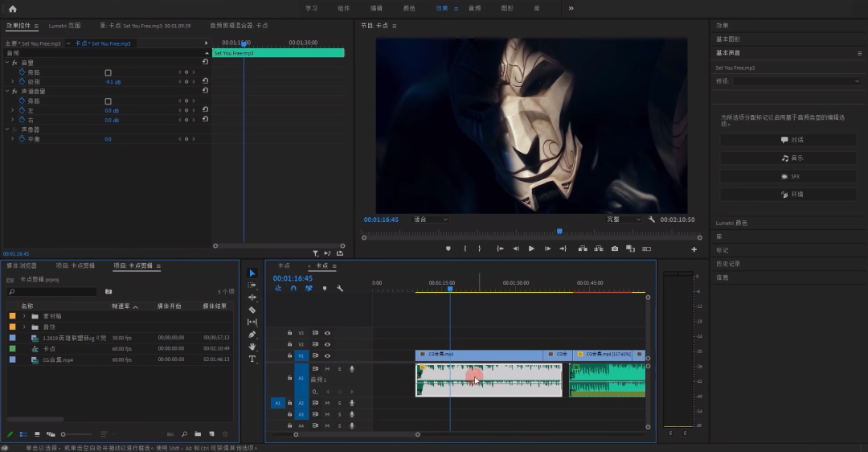Screen dimensions: 868x452
Task: Select the Pen tool in the toolbar
Action: click(252, 335)
